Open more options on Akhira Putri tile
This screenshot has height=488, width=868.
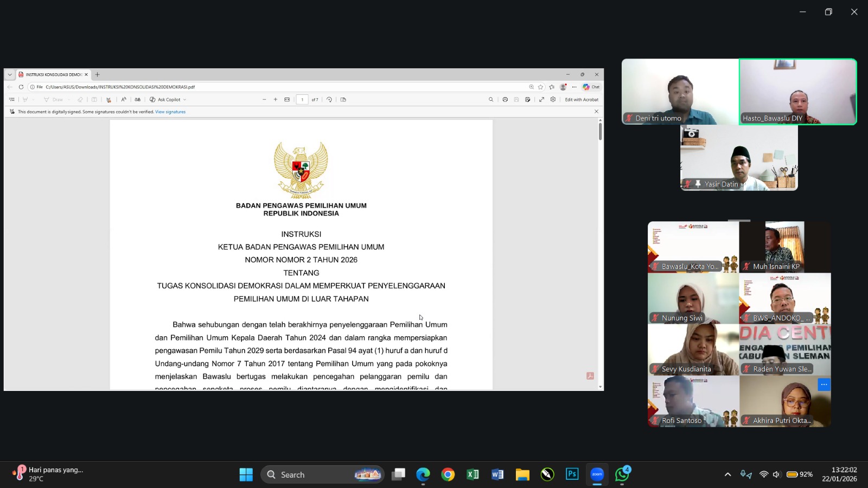pyautogui.click(x=824, y=384)
